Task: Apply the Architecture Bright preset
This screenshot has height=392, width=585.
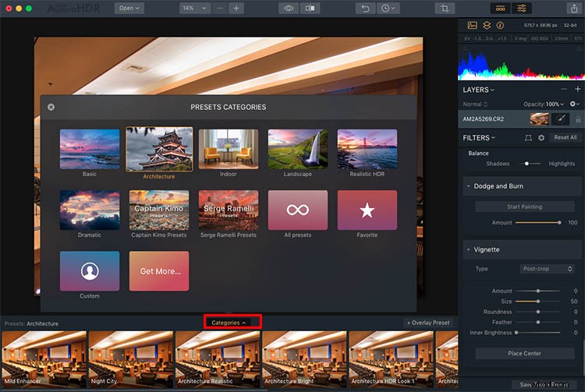Action: [x=304, y=359]
